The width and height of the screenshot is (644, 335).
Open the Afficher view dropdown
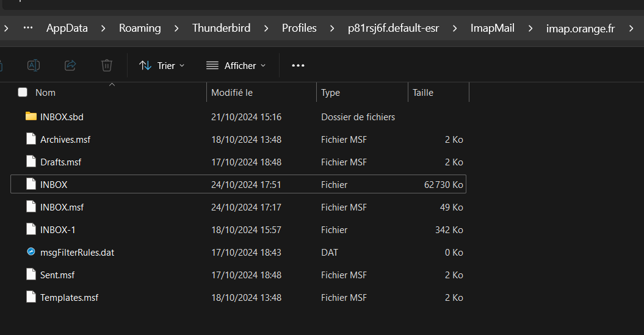[236, 65]
